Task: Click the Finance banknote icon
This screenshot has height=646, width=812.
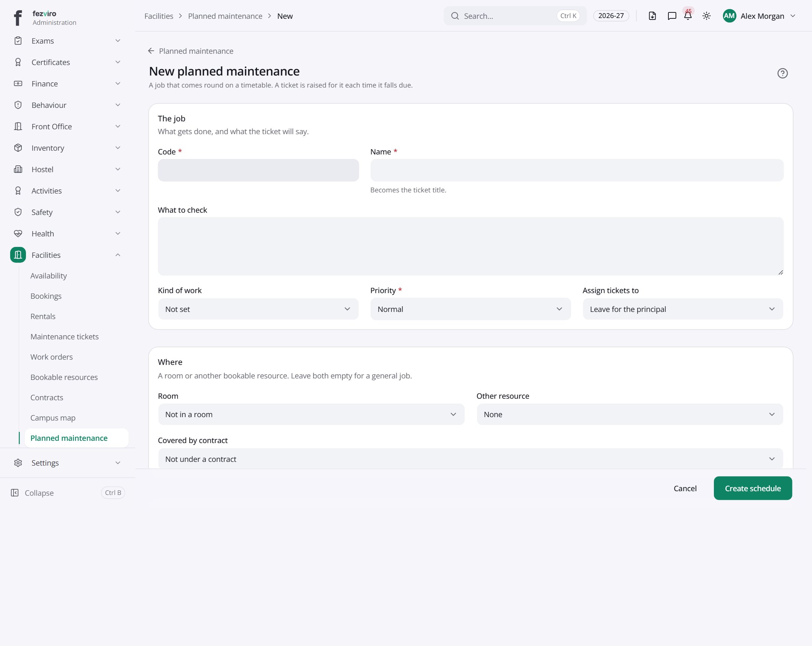Action: [x=18, y=83]
